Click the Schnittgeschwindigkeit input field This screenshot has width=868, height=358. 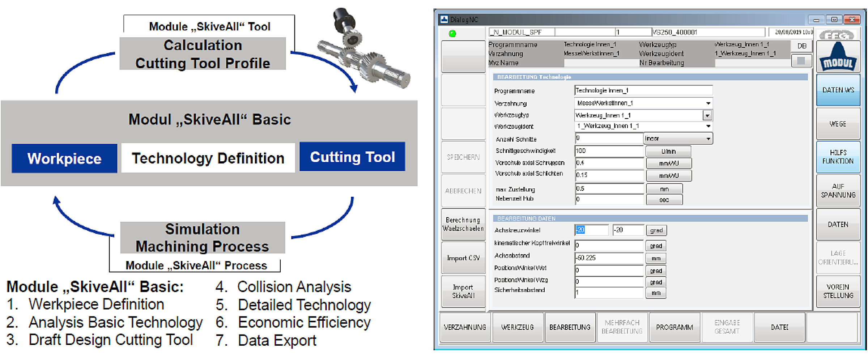point(609,151)
